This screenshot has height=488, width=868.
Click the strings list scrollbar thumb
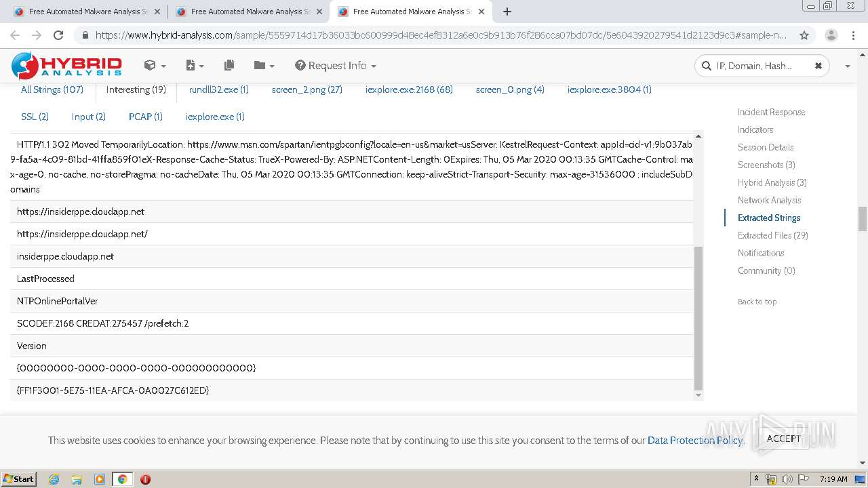pos(698,318)
